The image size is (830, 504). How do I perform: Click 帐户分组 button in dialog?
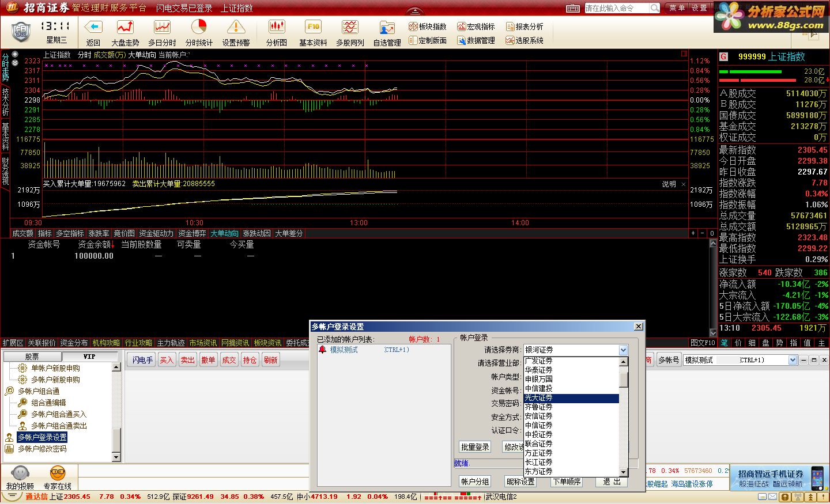point(475,482)
